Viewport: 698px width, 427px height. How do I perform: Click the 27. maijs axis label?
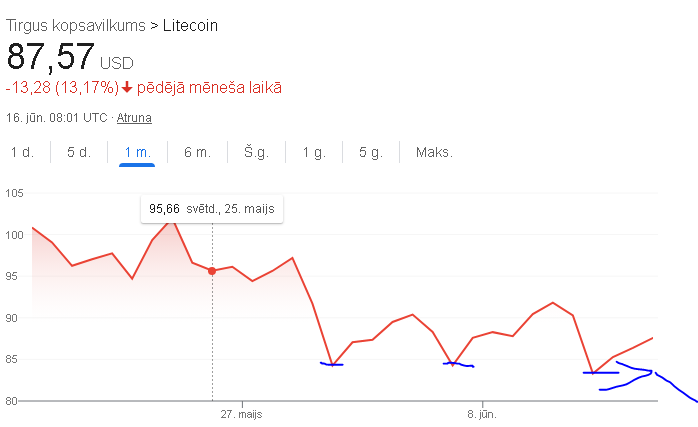[241, 414]
